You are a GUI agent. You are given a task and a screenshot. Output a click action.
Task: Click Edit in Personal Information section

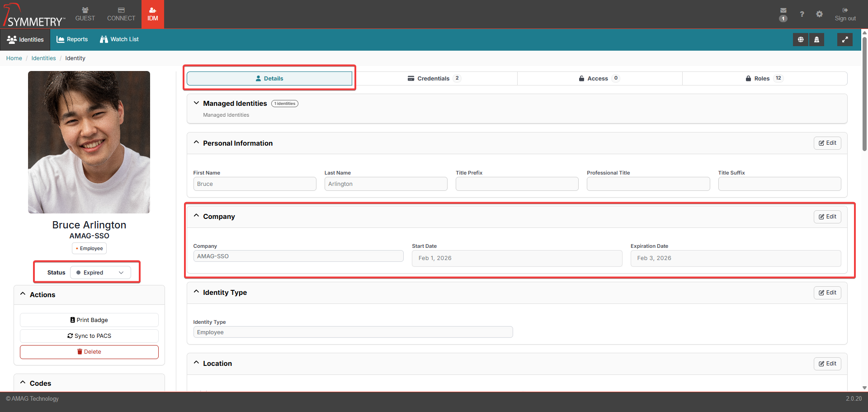827,143
